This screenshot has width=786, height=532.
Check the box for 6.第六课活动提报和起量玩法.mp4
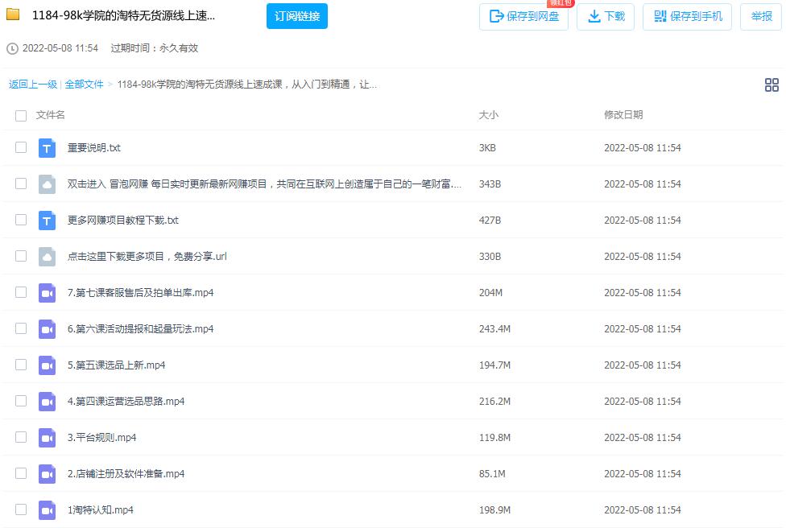pos(21,328)
